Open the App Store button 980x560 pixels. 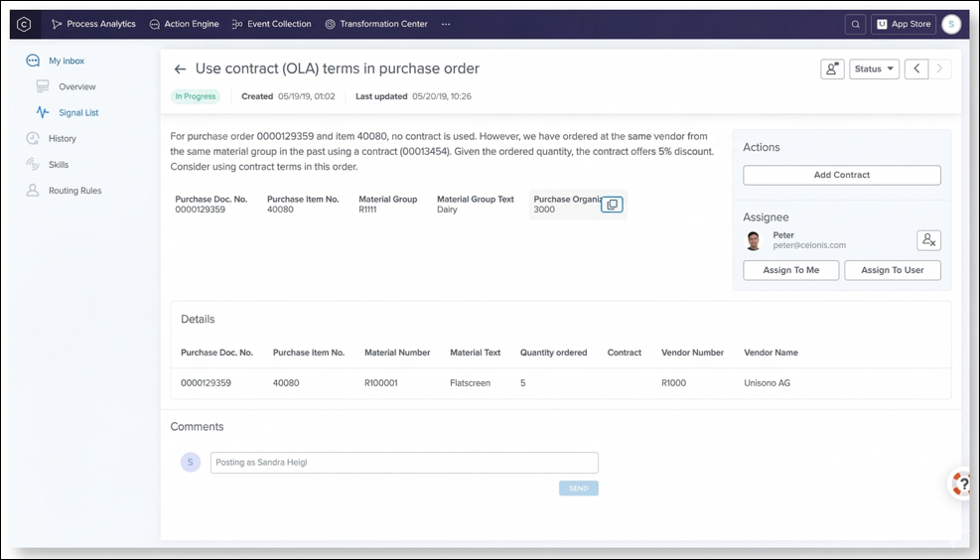(x=903, y=25)
